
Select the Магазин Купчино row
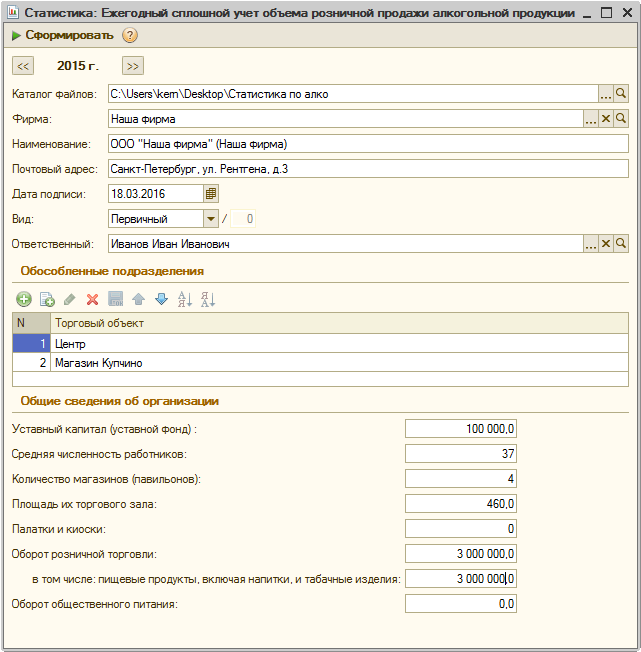[x=320, y=363]
